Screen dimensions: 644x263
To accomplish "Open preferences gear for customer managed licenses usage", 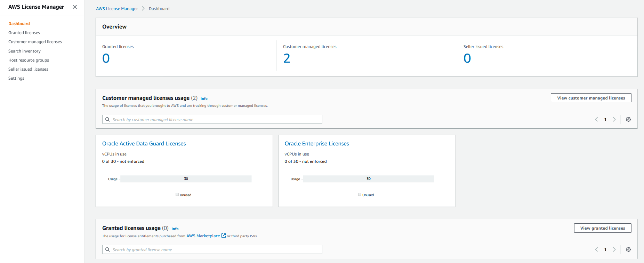I will pos(628,119).
